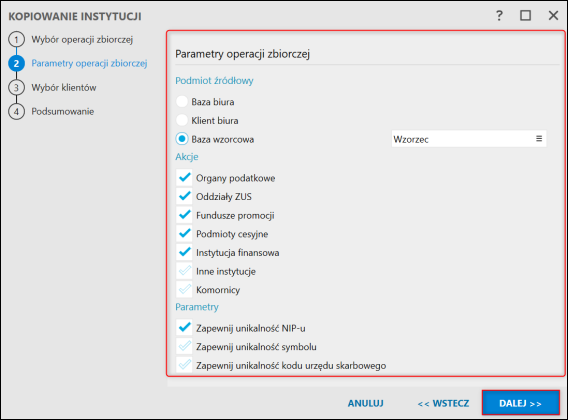Select the Baza wzorcowa radio button
Image resolution: width=568 pixels, height=420 pixels.
182,139
